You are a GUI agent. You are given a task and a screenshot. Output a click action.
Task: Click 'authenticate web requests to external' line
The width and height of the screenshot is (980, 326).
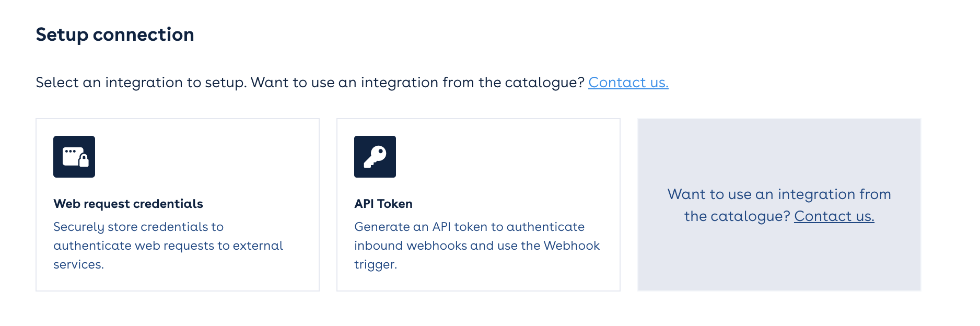pos(168,246)
